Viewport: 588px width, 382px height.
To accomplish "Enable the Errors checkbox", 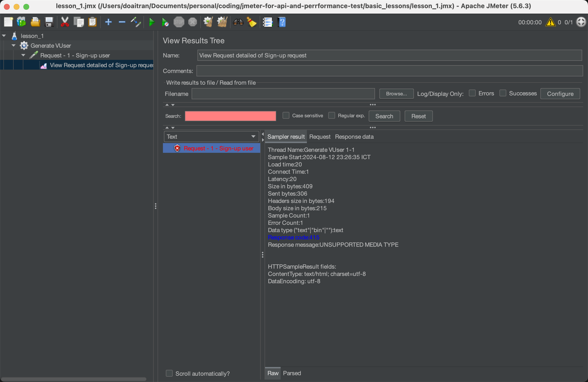I will click(472, 93).
